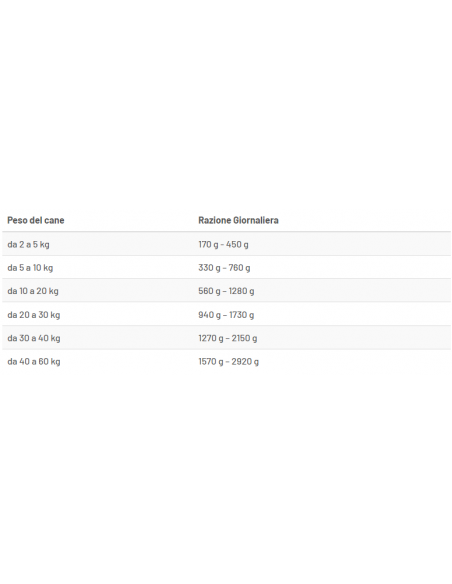The height and width of the screenshot is (584, 452).
Task: Select the 'Peso del cane' column header
Action: [x=36, y=220]
